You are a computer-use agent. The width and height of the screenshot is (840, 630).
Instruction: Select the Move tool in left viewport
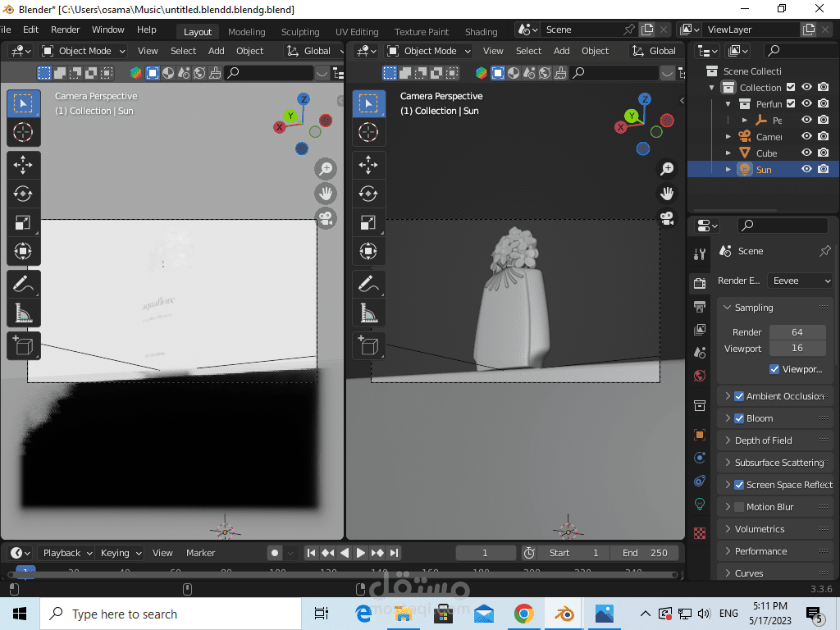tap(23, 164)
